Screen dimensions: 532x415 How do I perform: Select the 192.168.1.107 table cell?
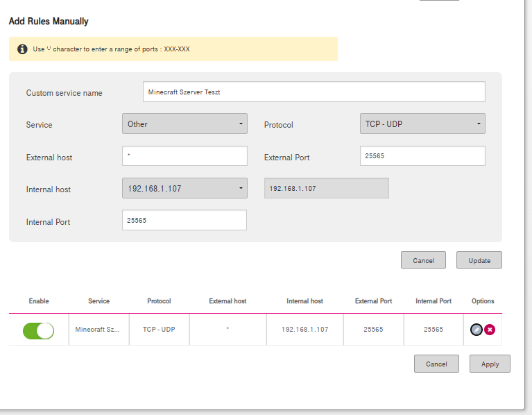tap(304, 330)
